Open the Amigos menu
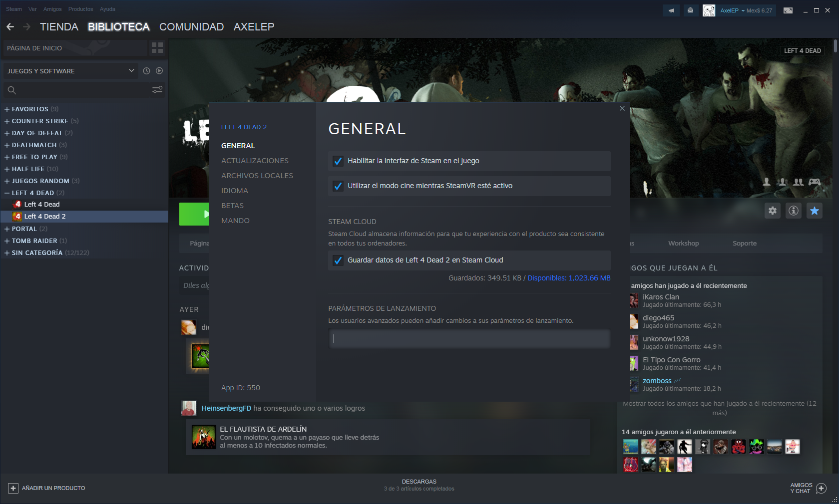Image resolution: width=839 pixels, height=504 pixels. pyautogui.click(x=52, y=9)
